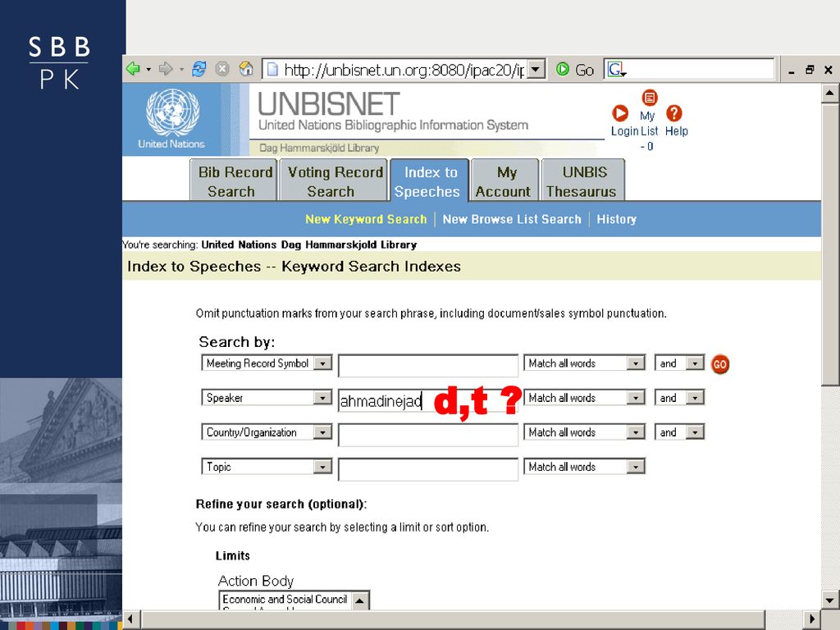Click the browser Forward arrow icon
Screen dimensions: 840x630
pos(166,69)
